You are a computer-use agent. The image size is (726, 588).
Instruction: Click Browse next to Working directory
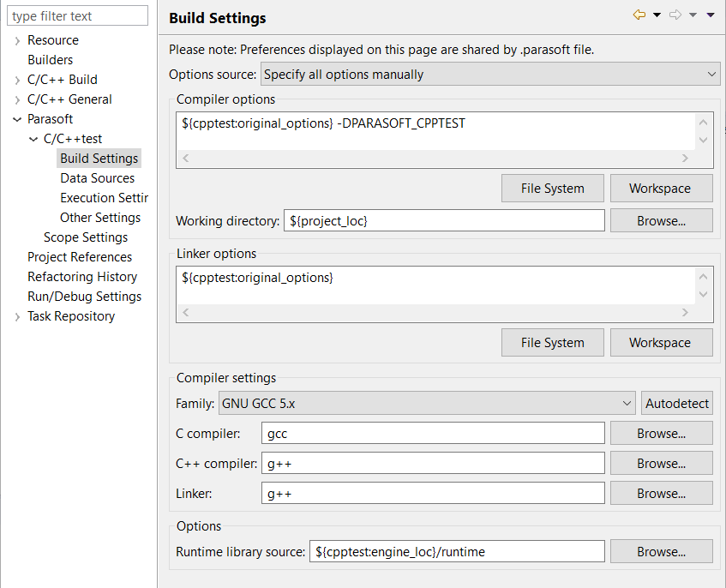(661, 221)
